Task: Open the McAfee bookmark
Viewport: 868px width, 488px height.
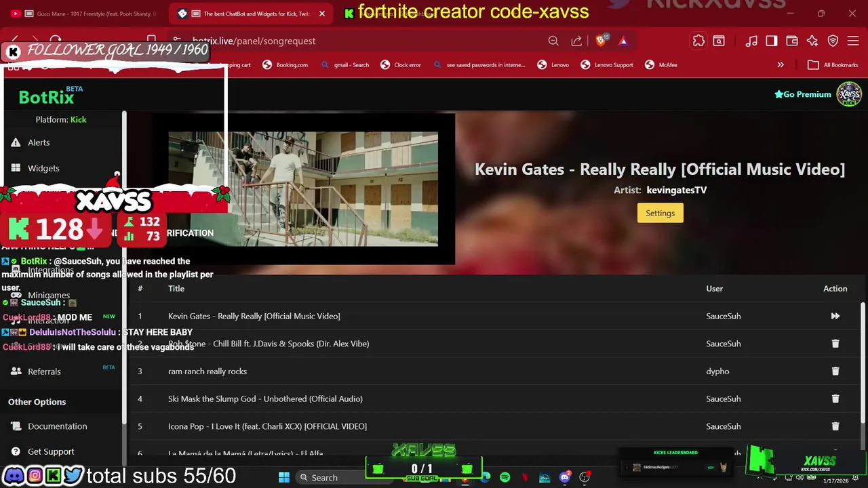Action: [x=661, y=65]
